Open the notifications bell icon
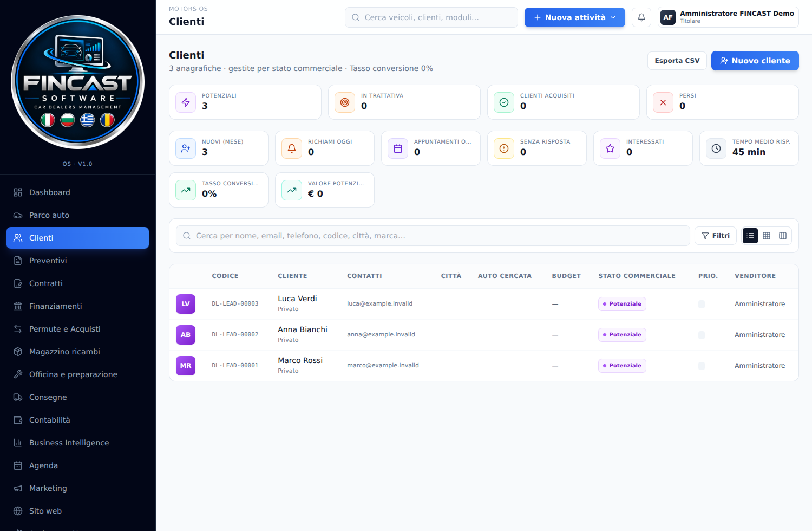The width and height of the screenshot is (812, 531). 641,17
